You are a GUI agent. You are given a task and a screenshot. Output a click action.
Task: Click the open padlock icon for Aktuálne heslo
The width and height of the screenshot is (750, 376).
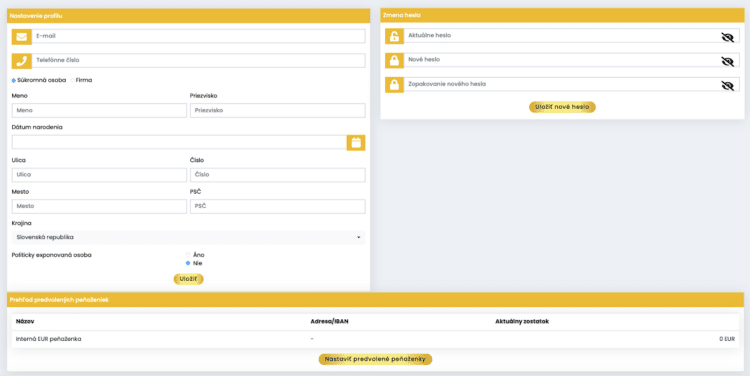click(394, 36)
